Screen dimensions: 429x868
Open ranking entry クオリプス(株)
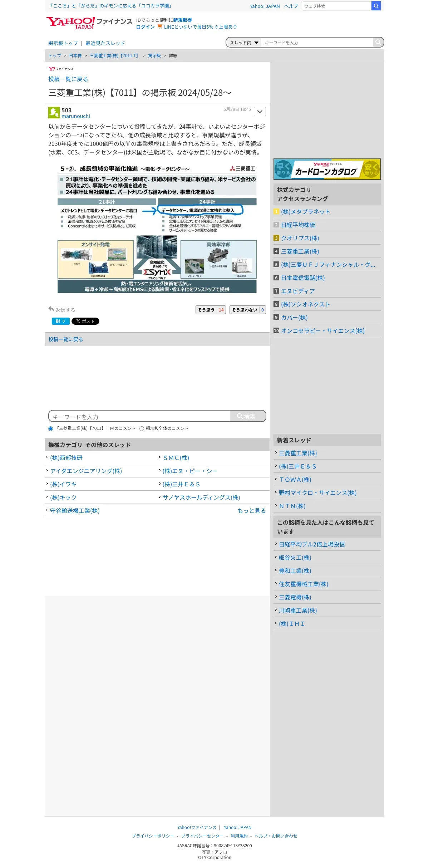point(300,238)
